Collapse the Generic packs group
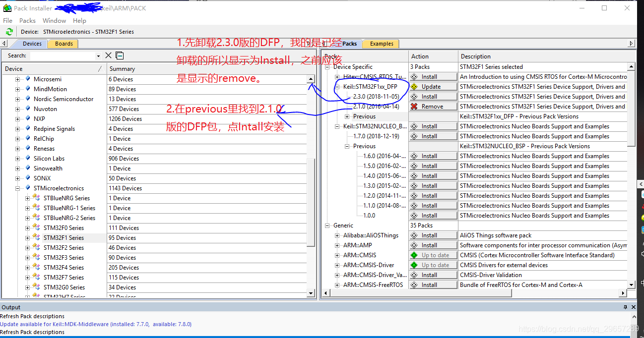 (x=327, y=225)
